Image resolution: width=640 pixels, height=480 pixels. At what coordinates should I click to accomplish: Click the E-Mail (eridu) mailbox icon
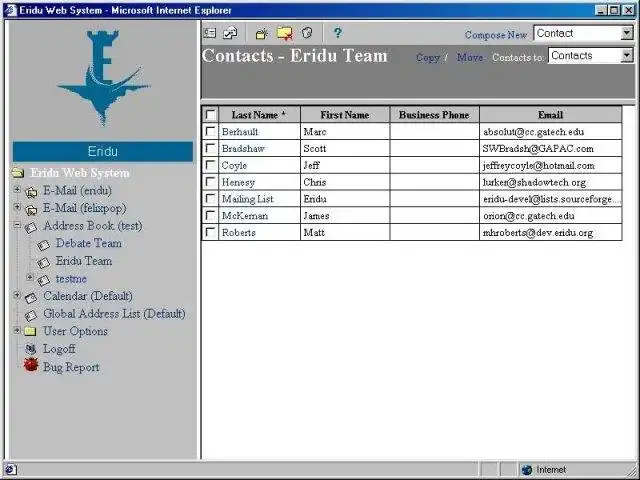[x=31, y=192]
